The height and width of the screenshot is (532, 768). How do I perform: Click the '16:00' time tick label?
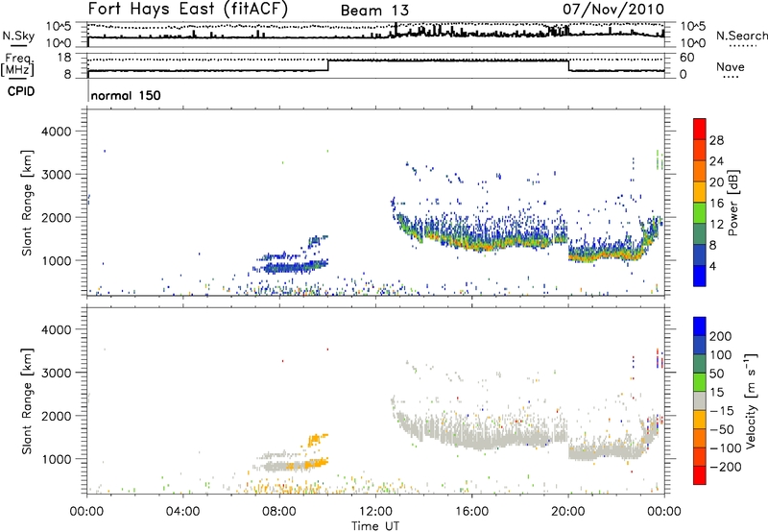coord(471,512)
